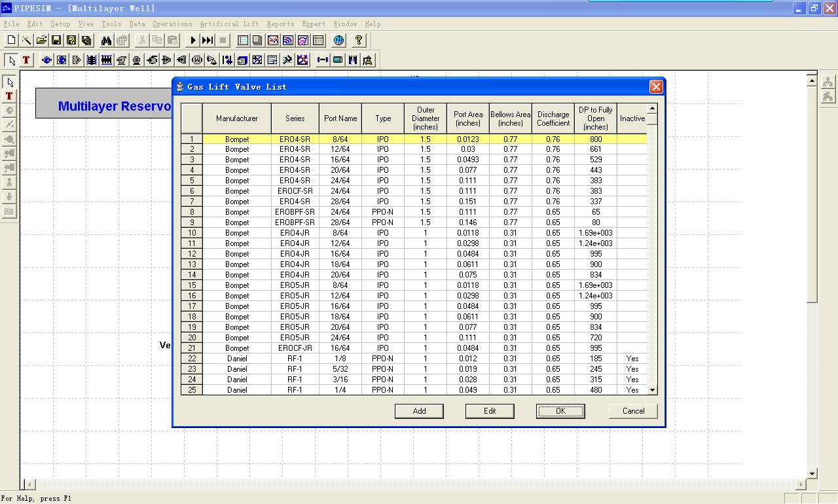
Task: Click the upper network icon at right edge
Action: [828, 82]
